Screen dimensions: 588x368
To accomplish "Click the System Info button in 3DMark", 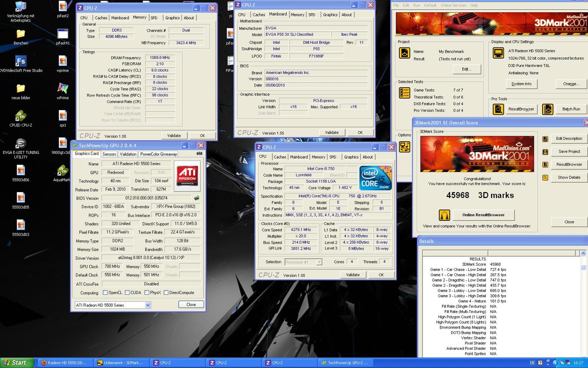I will [x=521, y=84].
